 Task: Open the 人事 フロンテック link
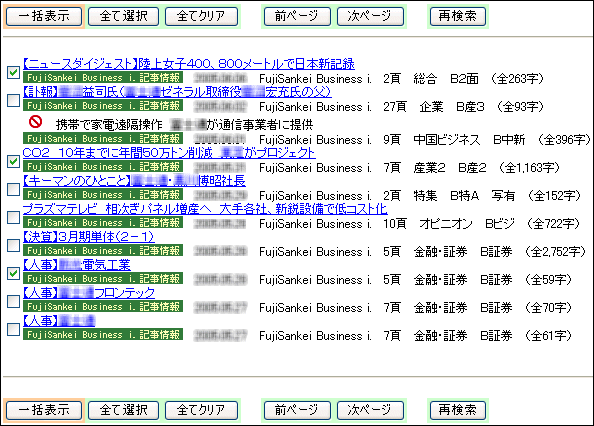point(89,293)
